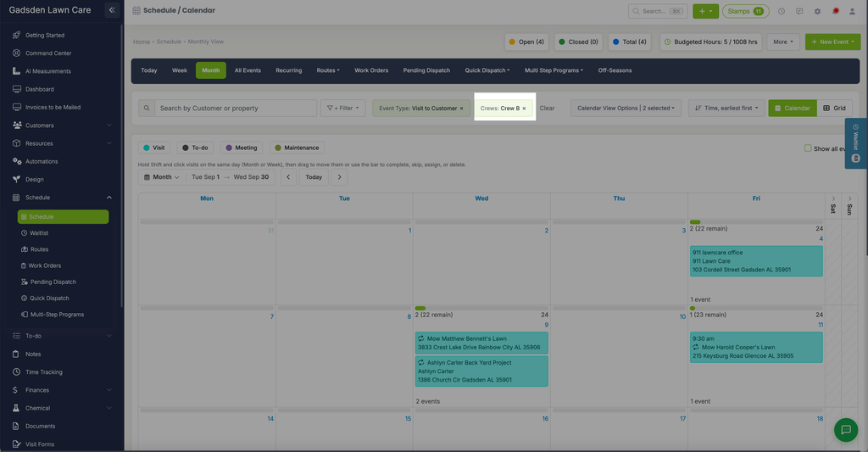868x452 pixels.
Task: Click the Clear filters link
Action: point(547,108)
